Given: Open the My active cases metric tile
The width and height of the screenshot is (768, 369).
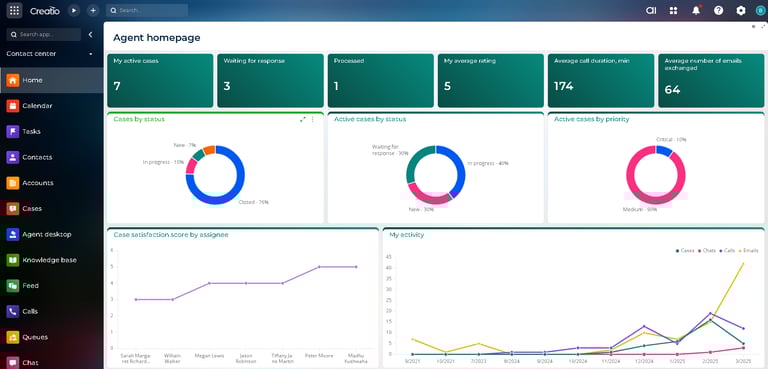Looking at the screenshot, I should (x=160, y=80).
